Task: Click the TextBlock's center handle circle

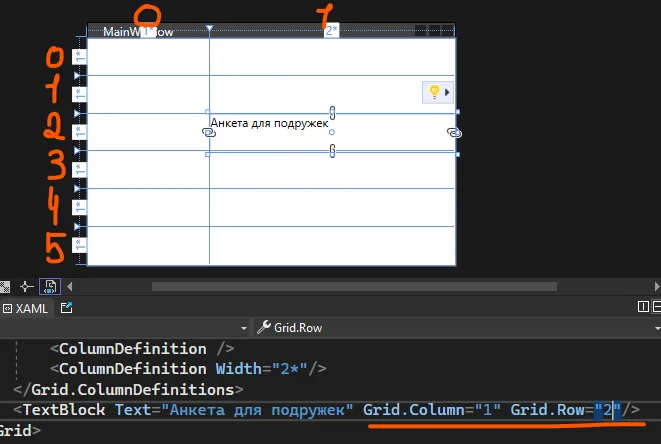Action: (x=332, y=132)
